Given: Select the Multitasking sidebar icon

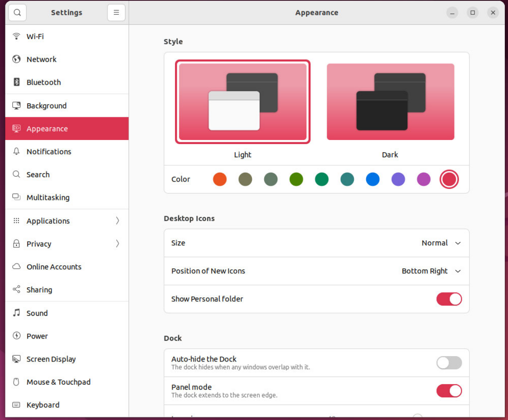Looking at the screenshot, I should click(x=16, y=198).
